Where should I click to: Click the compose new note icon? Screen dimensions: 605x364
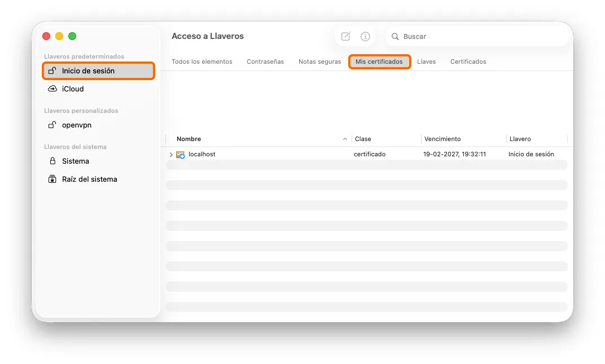346,36
